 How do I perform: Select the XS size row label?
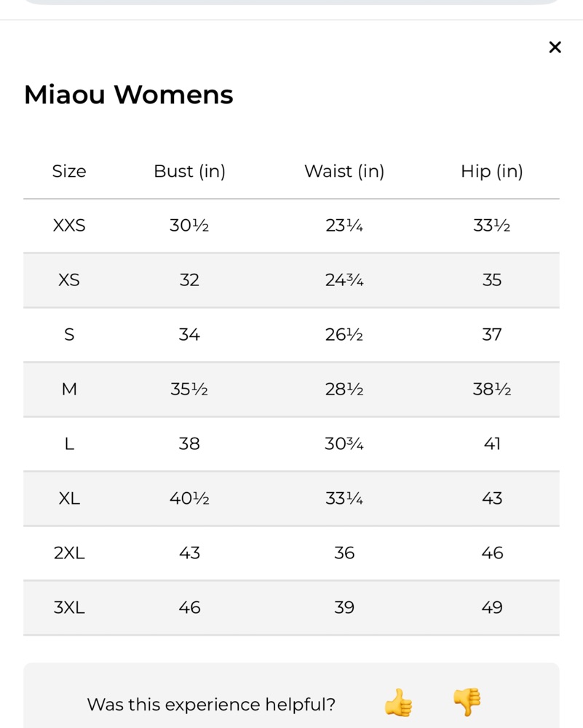click(69, 280)
